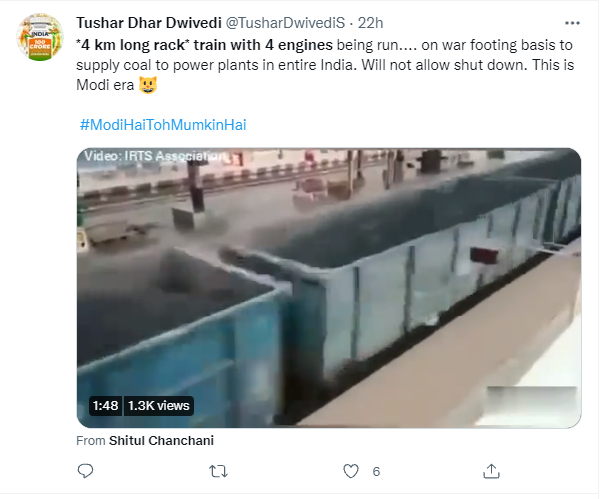Visit Shitul Chanchani's profile link
603x499 pixels.
[x=163, y=440]
